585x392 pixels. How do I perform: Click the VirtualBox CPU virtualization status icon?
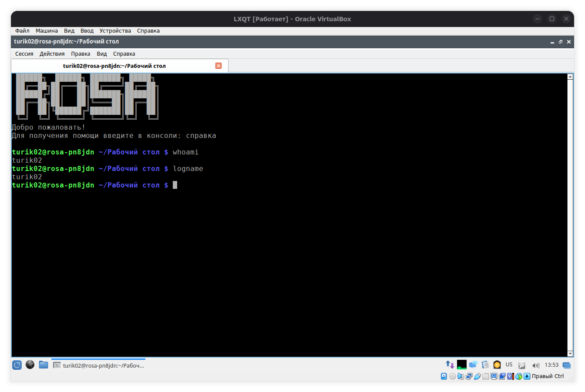pos(511,376)
